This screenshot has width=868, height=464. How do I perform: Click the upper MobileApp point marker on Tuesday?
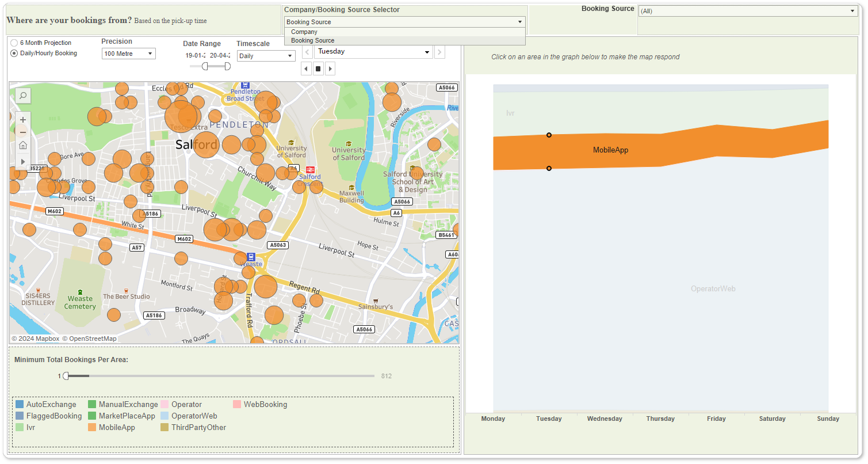point(549,135)
